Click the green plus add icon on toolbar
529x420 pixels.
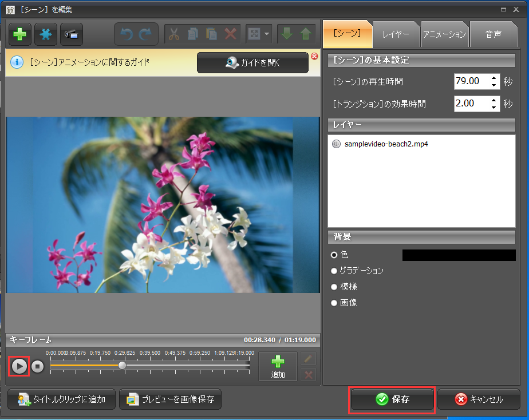tap(19, 34)
